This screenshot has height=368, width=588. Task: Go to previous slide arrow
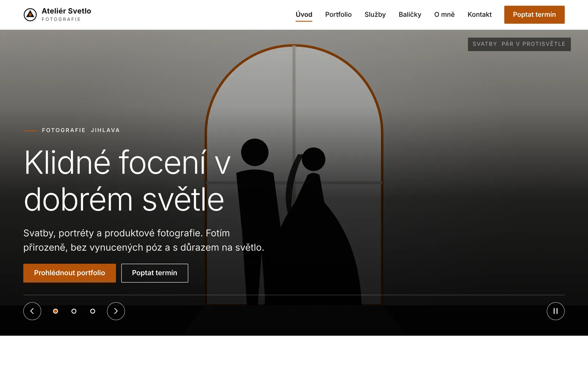pos(32,311)
